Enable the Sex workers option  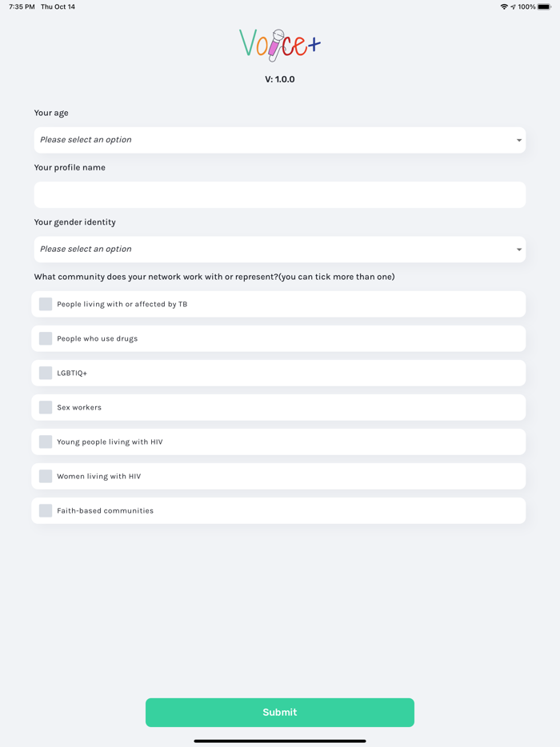coord(46,407)
